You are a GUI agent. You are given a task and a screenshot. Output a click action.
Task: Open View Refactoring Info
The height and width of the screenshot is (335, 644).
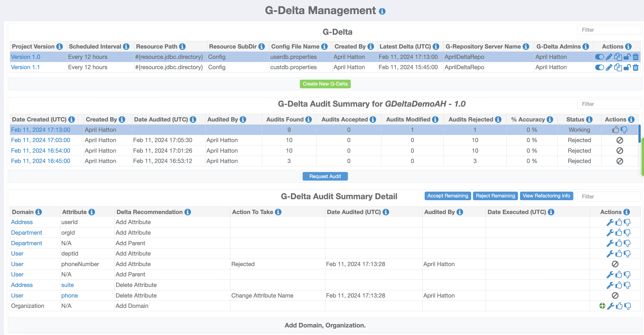[x=546, y=196]
